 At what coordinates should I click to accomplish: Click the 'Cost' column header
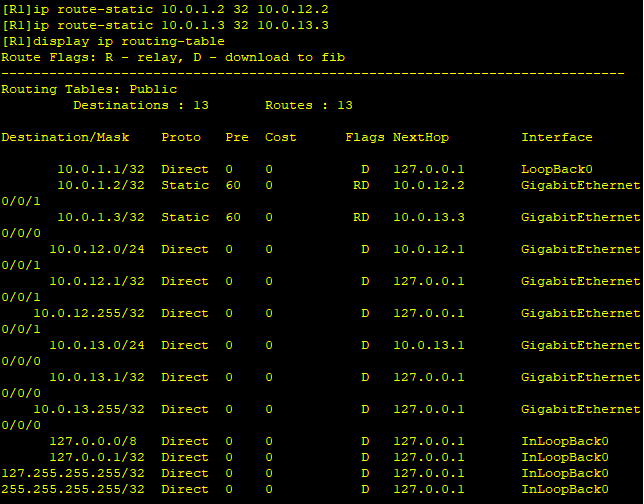[x=281, y=138]
